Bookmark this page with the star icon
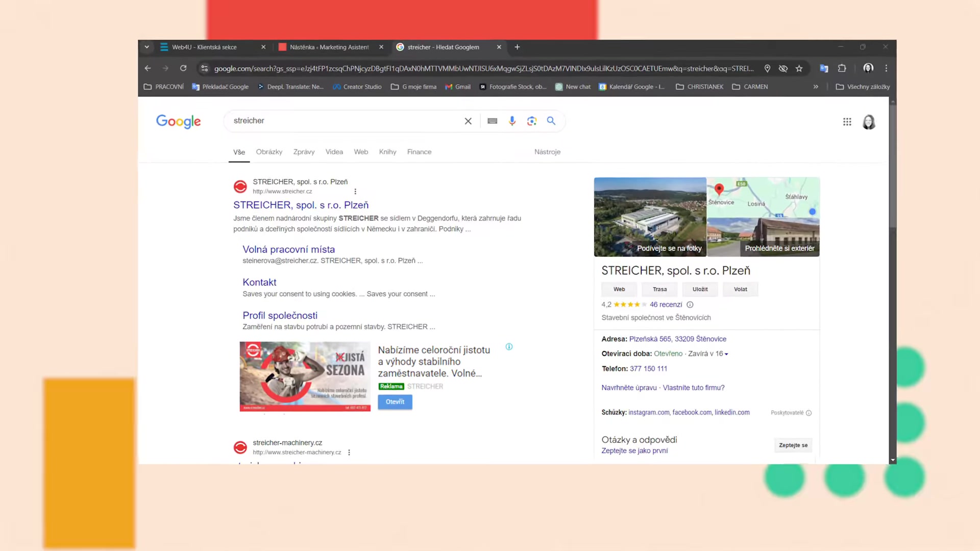The image size is (980, 551). pyautogui.click(x=799, y=68)
